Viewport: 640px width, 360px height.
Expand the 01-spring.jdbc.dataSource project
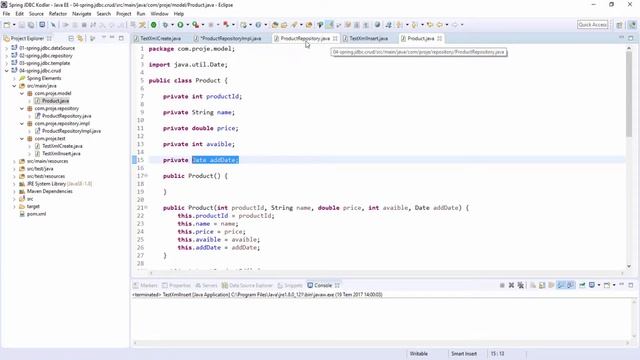pos(7,48)
